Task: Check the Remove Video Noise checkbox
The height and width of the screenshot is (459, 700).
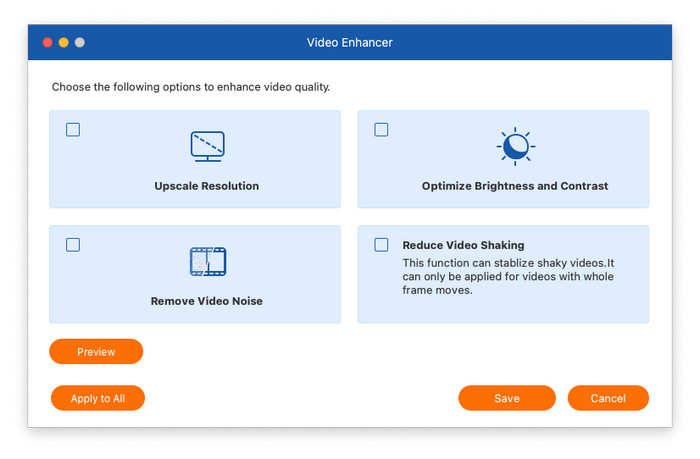Action: point(73,245)
